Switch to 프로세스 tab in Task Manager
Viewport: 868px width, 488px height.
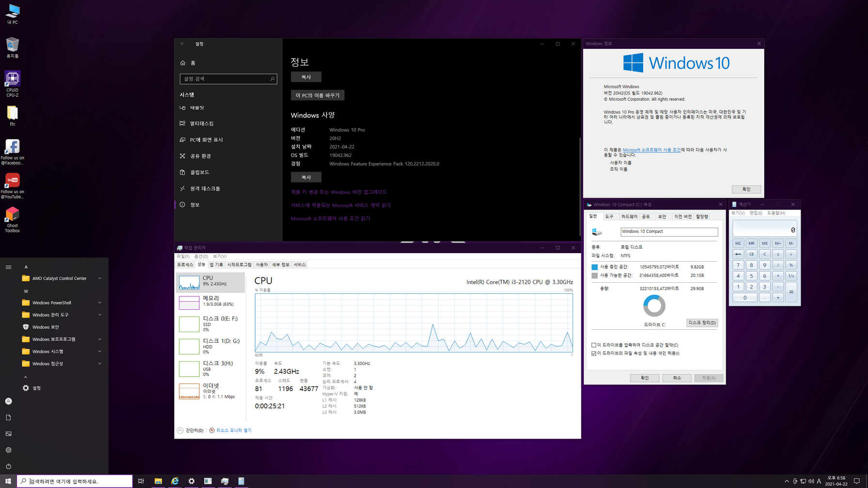click(x=185, y=265)
